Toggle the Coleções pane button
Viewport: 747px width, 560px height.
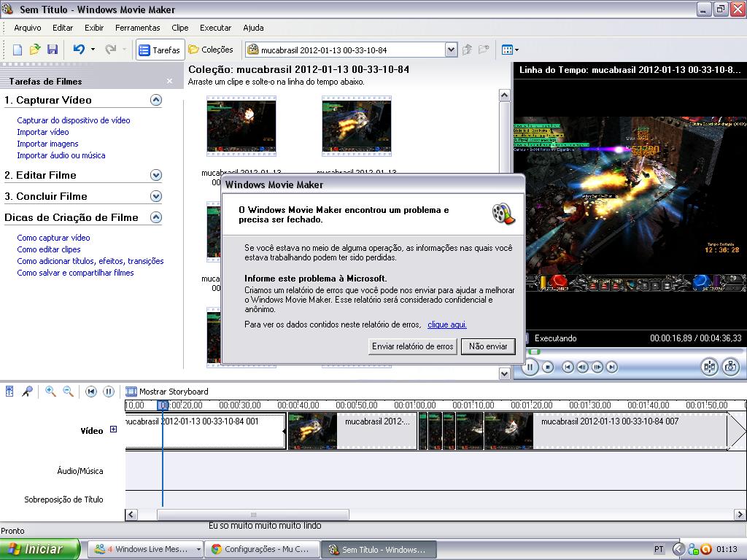(x=211, y=50)
